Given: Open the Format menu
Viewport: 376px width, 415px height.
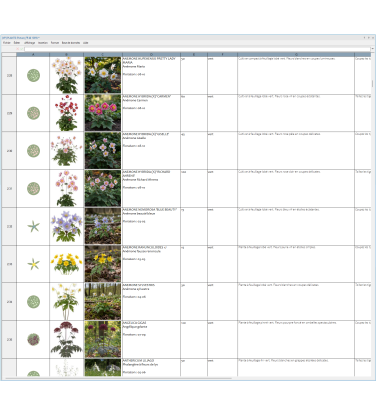Looking at the screenshot, I should point(55,43).
